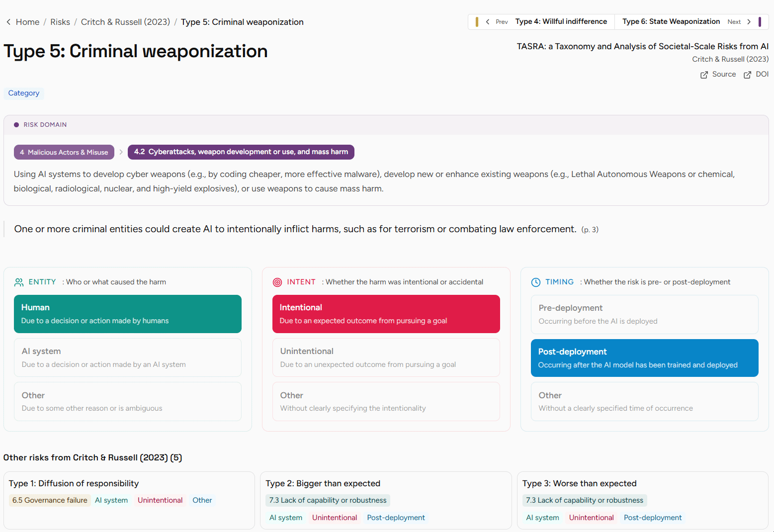
Task: Select the Intentional intent option
Action: [x=386, y=314]
